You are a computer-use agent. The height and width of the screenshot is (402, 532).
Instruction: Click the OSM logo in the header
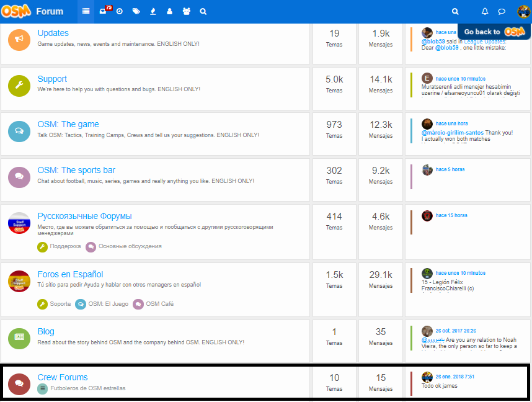(x=16, y=11)
